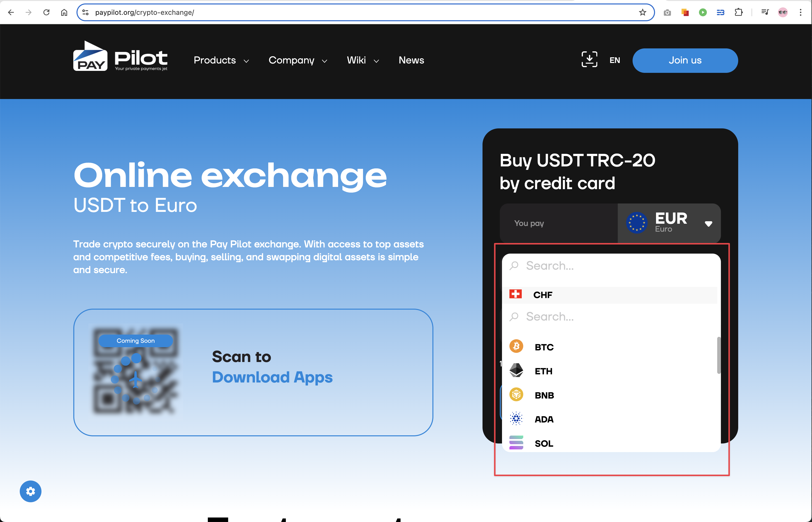Open the News page
The height and width of the screenshot is (522, 812).
coord(411,60)
